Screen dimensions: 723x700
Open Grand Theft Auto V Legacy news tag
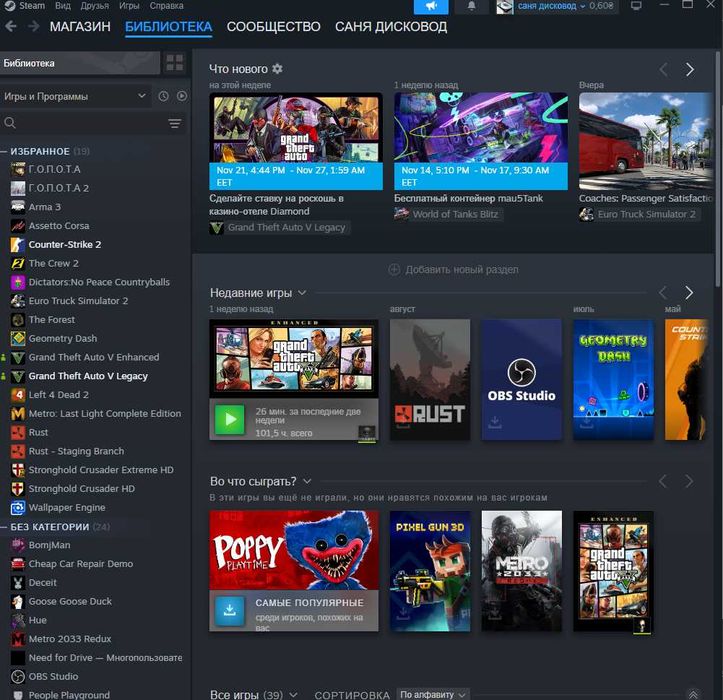coord(279,227)
